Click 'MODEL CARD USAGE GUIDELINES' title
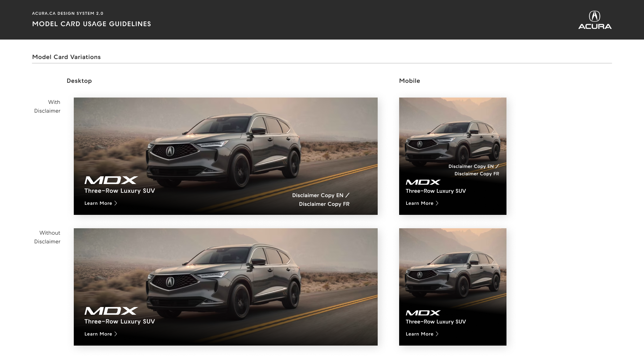The height and width of the screenshot is (362, 644). [92, 24]
